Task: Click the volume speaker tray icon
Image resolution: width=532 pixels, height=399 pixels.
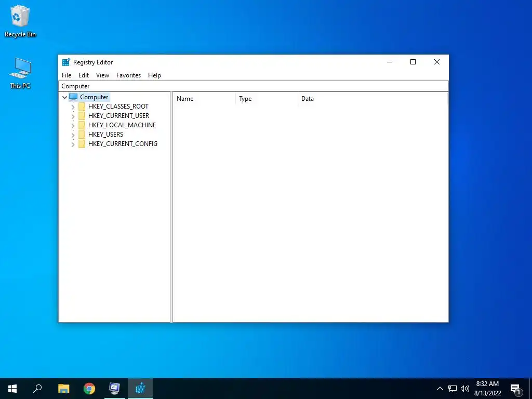Action: pyautogui.click(x=465, y=389)
